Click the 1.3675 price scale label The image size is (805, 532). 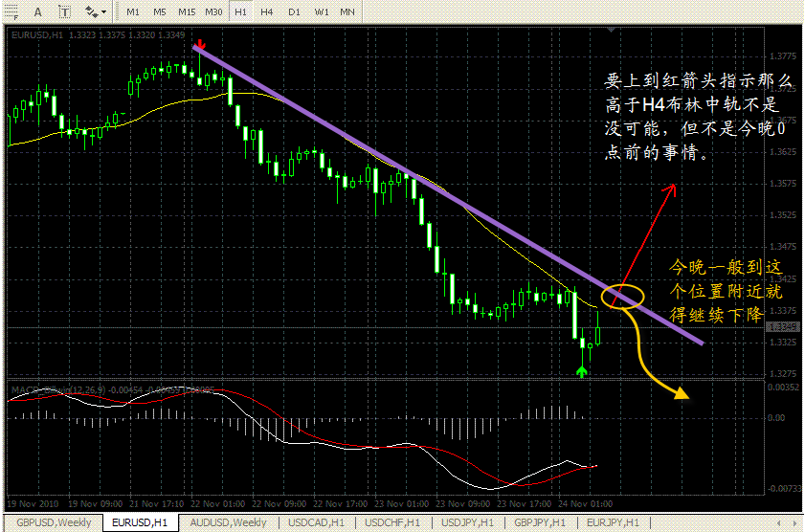point(783,121)
